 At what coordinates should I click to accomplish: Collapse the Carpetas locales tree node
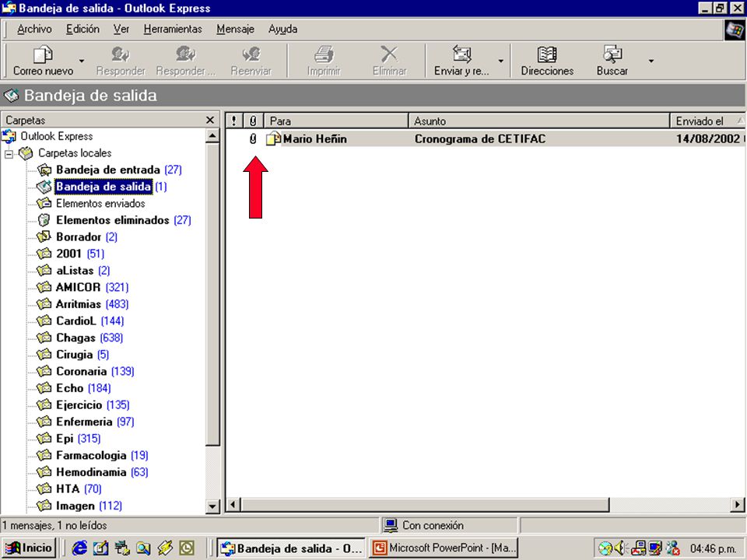(x=9, y=154)
